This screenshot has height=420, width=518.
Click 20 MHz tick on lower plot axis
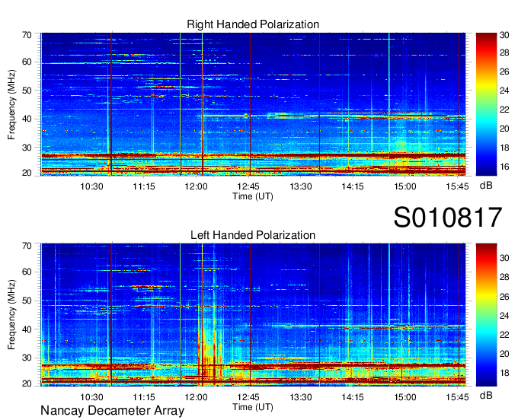click(x=27, y=383)
